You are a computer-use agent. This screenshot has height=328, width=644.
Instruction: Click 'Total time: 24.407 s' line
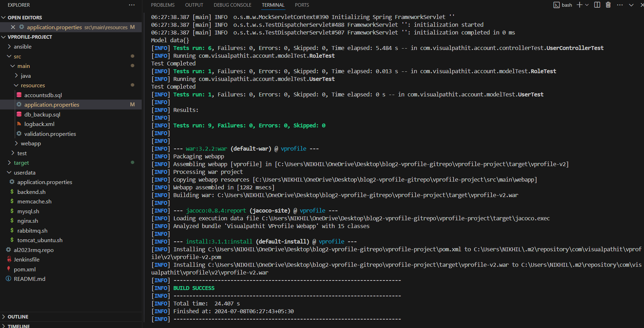(207, 303)
